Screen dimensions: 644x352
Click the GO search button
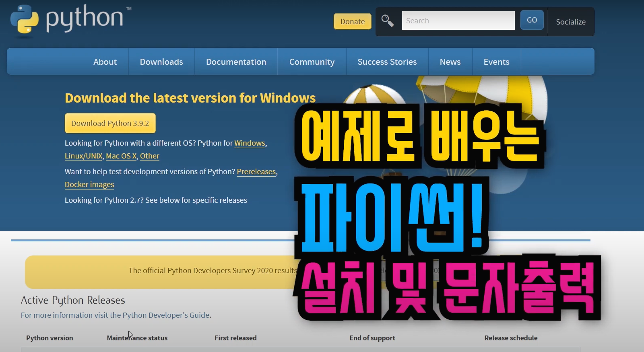[532, 20]
